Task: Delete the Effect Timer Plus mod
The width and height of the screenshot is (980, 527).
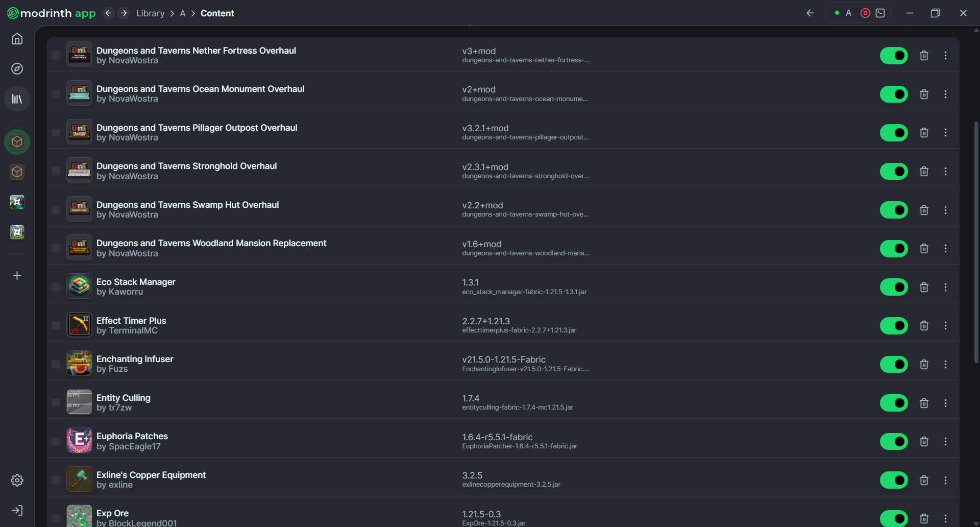Action: tap(924, 326)
